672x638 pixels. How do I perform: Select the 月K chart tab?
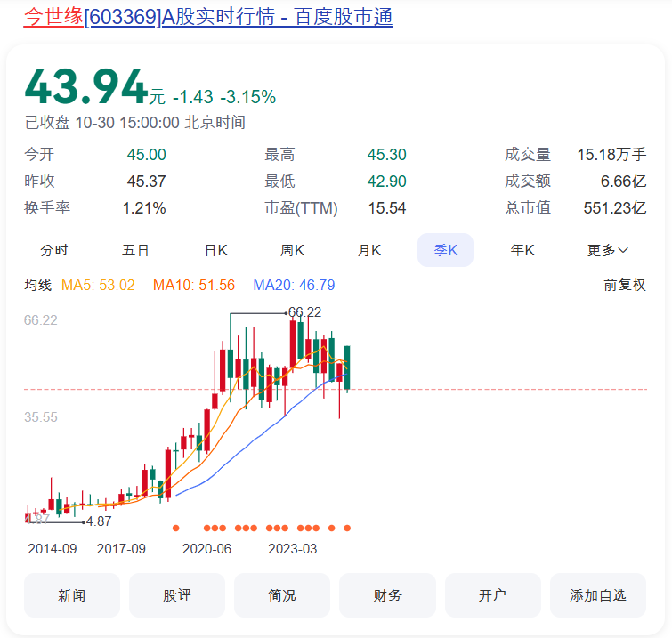(369, 250)
